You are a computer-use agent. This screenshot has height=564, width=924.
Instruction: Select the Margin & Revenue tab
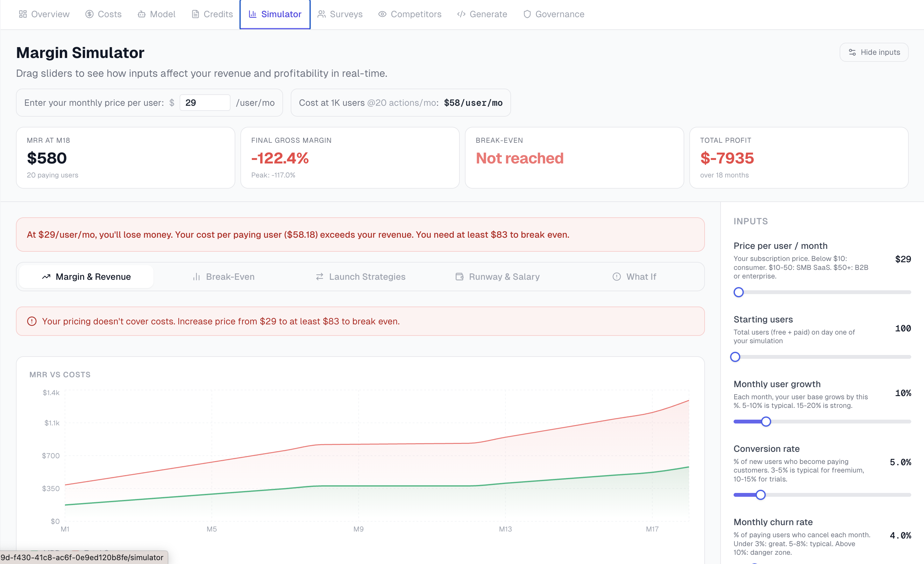coord(86,277)
